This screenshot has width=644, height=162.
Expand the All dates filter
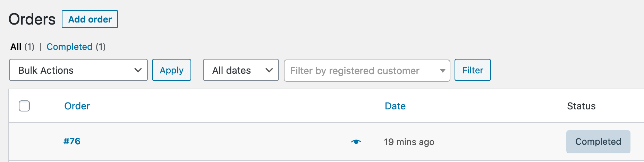(241, 70)
